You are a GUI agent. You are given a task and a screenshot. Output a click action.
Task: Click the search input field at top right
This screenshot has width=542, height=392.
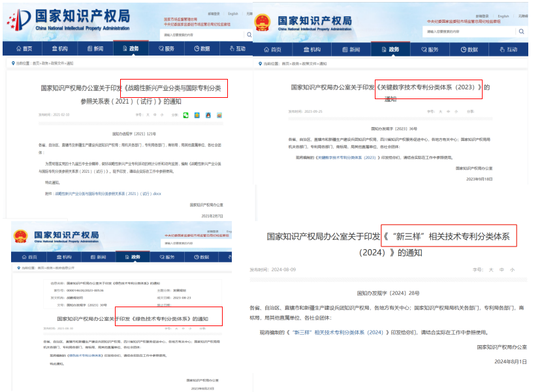pyautogui.click(x=196, y=33)
